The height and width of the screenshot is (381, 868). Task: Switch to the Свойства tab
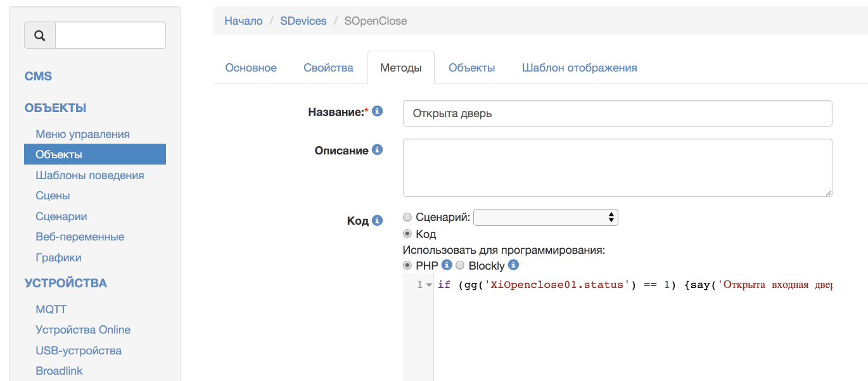(328, 68)
